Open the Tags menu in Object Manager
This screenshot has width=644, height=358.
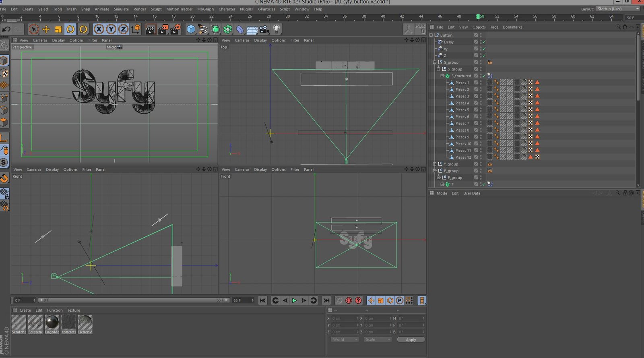click(494, 27)
